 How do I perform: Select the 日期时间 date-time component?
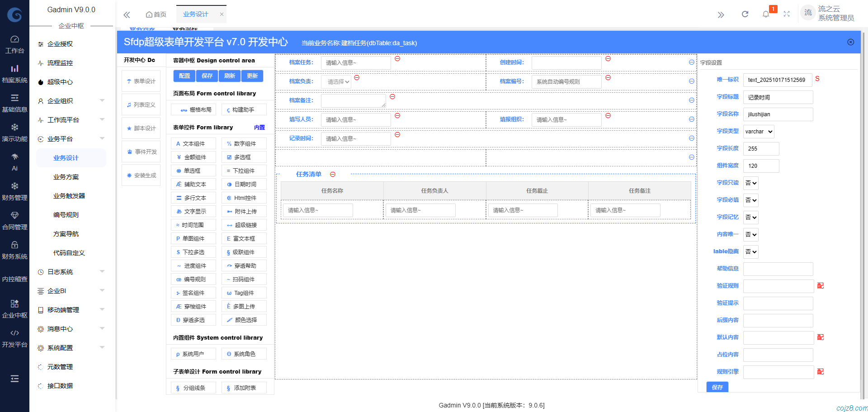coord(244,184)
